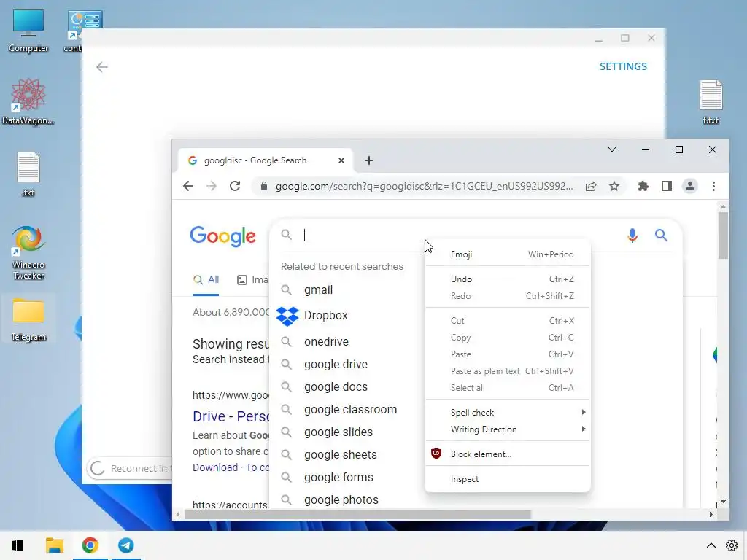This screenshot has width=747, height=560.
Task: Open the Drive - Personal result link
Action: tap(231, 416)
